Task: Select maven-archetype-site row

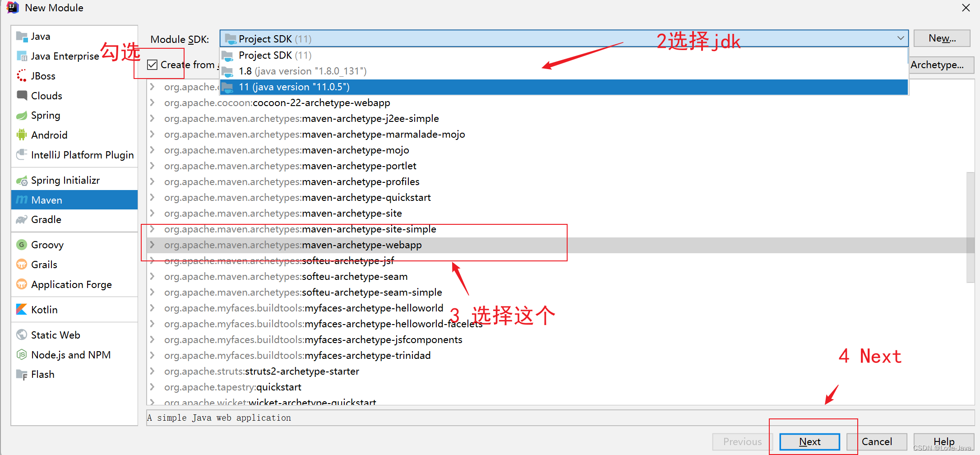Action: coord(559,213)
